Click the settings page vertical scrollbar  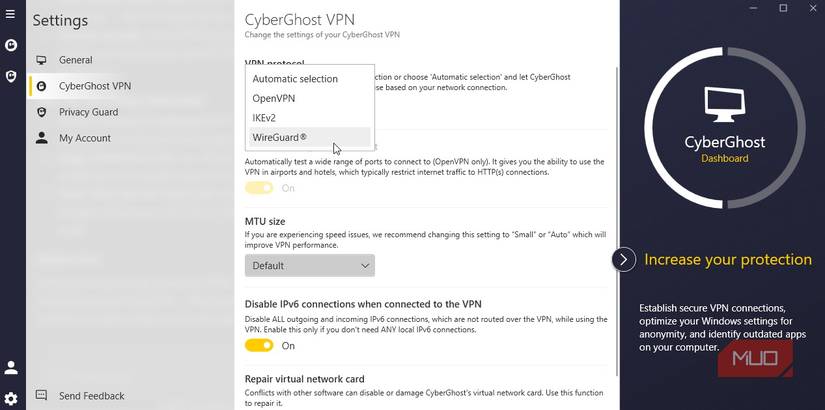(617, 200)
